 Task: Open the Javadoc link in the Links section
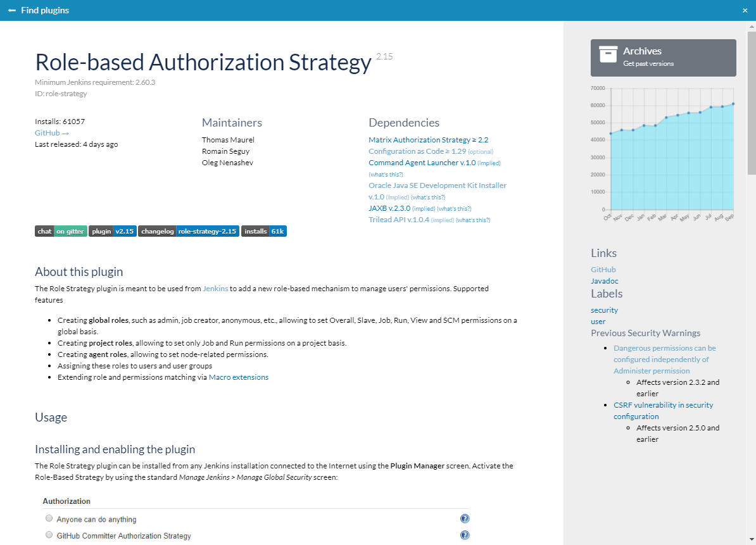tap(605, 280)
